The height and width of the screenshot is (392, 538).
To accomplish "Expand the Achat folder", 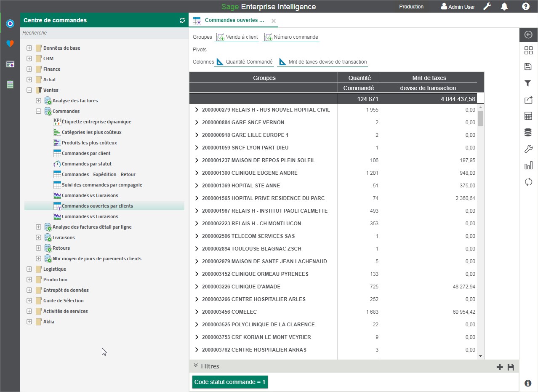I will [x=29, y=80].
